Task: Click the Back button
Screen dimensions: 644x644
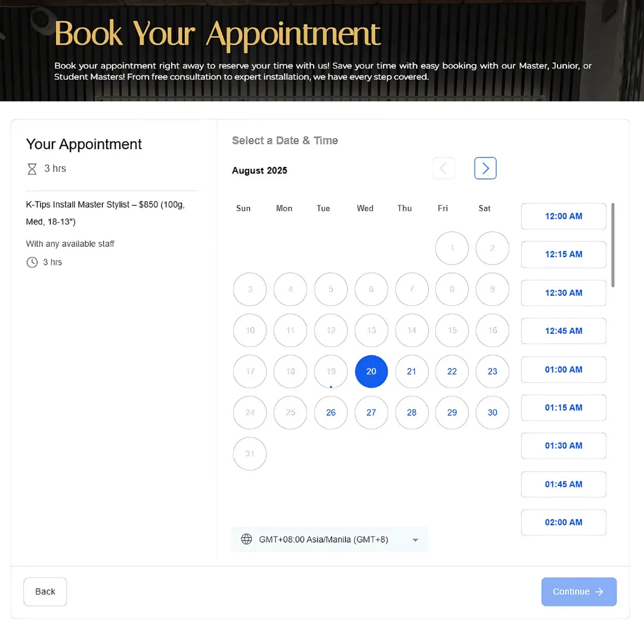Action: pyautogui.click(x=45, y=592)
